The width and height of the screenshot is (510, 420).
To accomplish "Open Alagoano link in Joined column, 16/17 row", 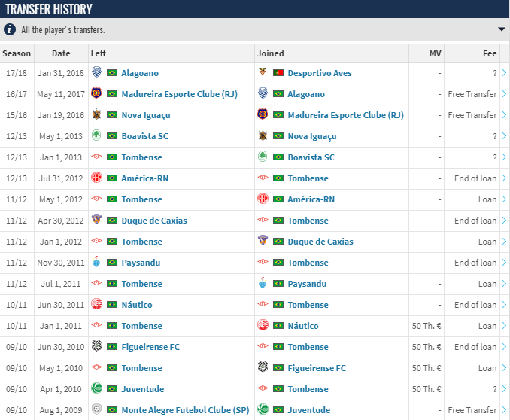I will [x=306, y=94].
